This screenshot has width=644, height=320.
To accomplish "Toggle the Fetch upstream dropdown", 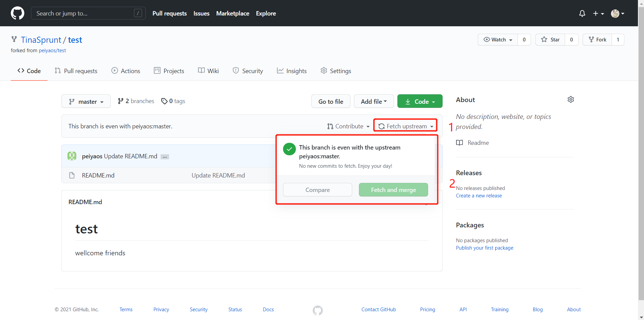I will tap(405, 126).
